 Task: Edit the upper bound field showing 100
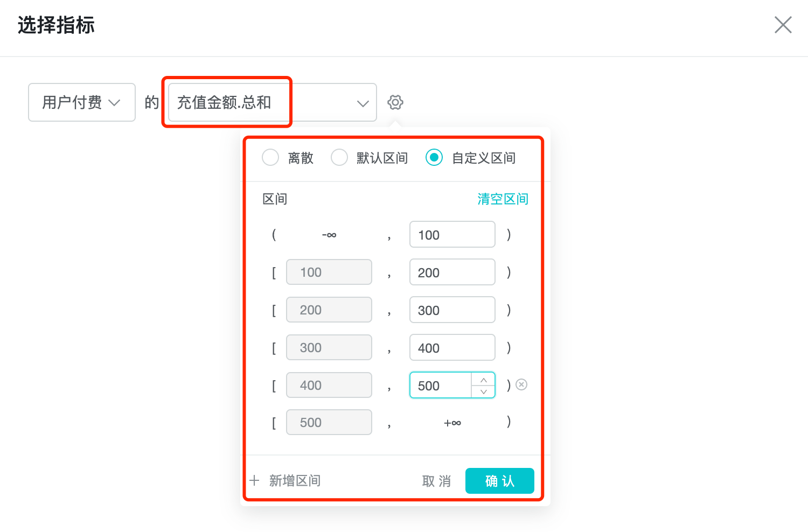tap(452, 235)
